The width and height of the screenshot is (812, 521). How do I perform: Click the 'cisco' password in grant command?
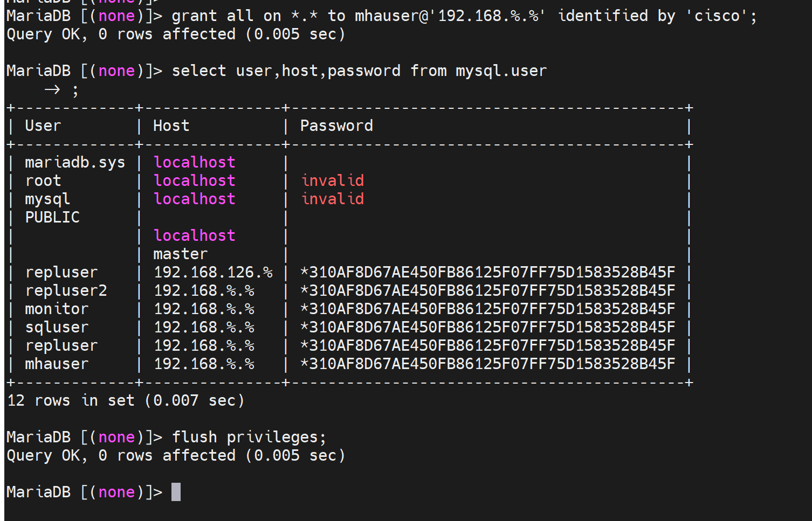point(717,16)
